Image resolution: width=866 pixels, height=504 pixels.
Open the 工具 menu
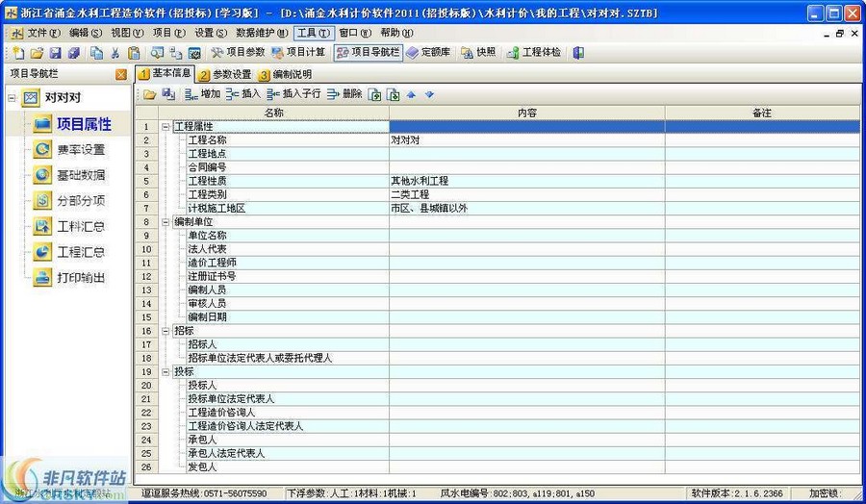[x=314, y=33]
